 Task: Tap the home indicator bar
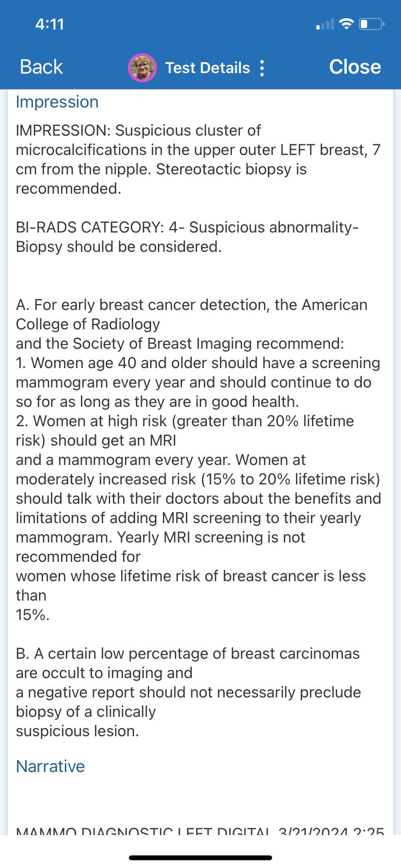(x=200, y=857)
